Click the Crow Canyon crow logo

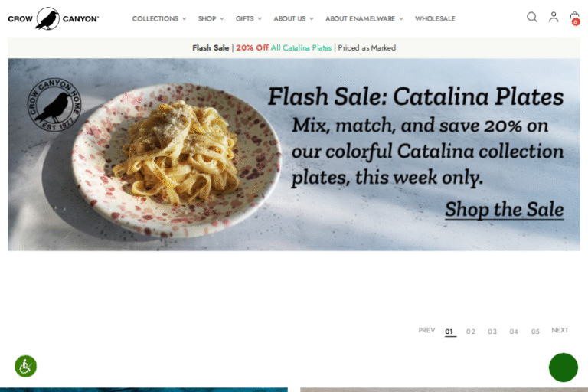(x=54, y=18)
